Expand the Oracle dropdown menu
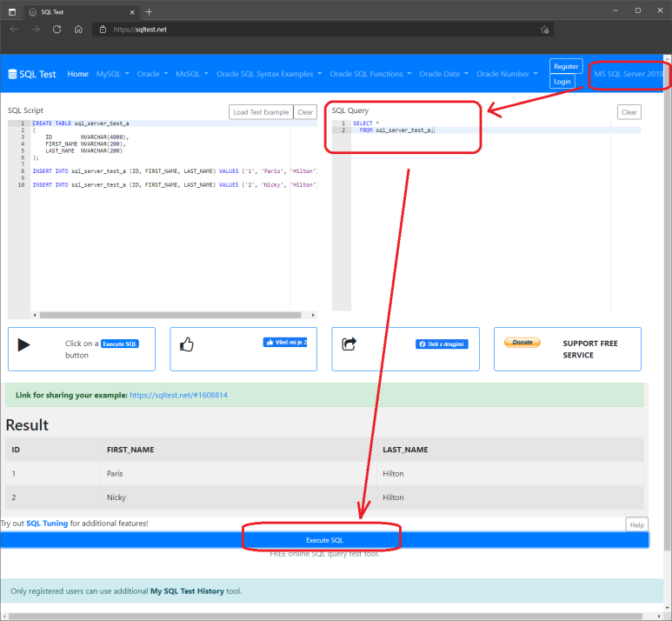The width and height of the screenshot is (672, 621). pyautogui.click(x=153, y=74)
